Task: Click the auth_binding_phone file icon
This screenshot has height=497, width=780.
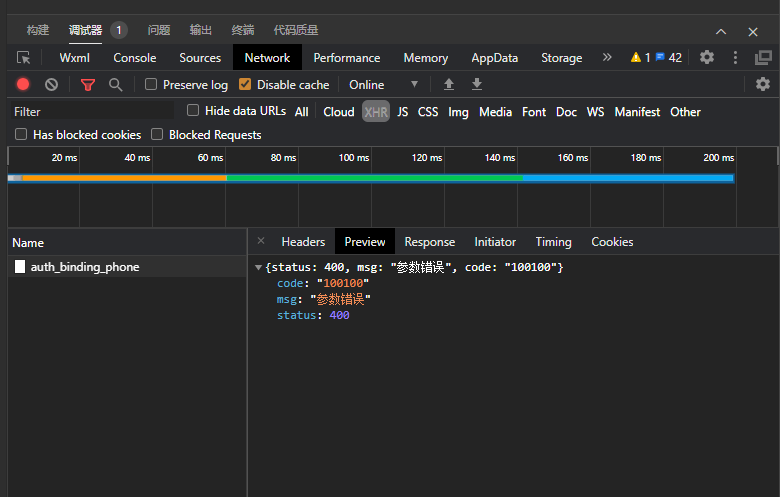Action: click(20, 267)
